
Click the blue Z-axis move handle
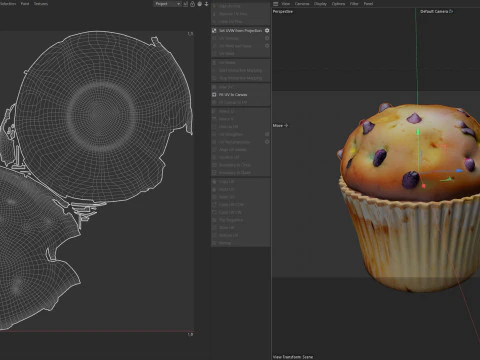coord(459,171)
